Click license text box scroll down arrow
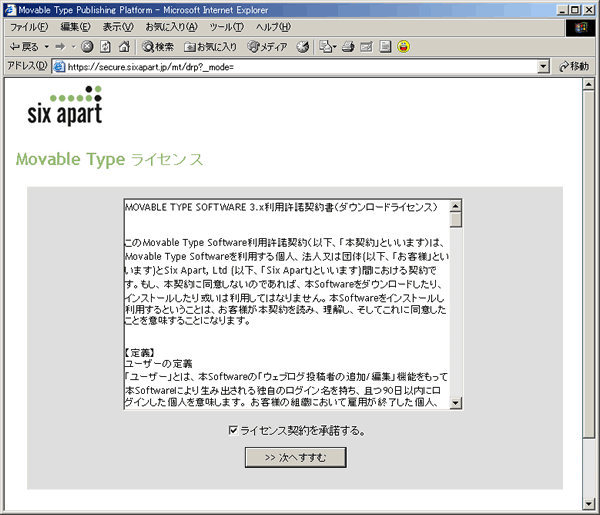Viewport: 600px width, 515px height. click(x=456, y=403)
